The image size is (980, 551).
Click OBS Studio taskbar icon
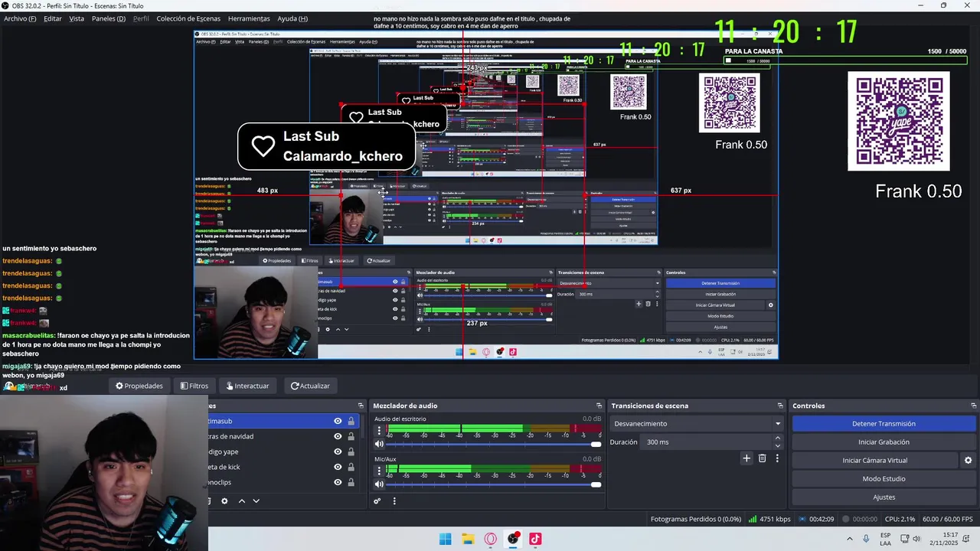click(513, 539)
